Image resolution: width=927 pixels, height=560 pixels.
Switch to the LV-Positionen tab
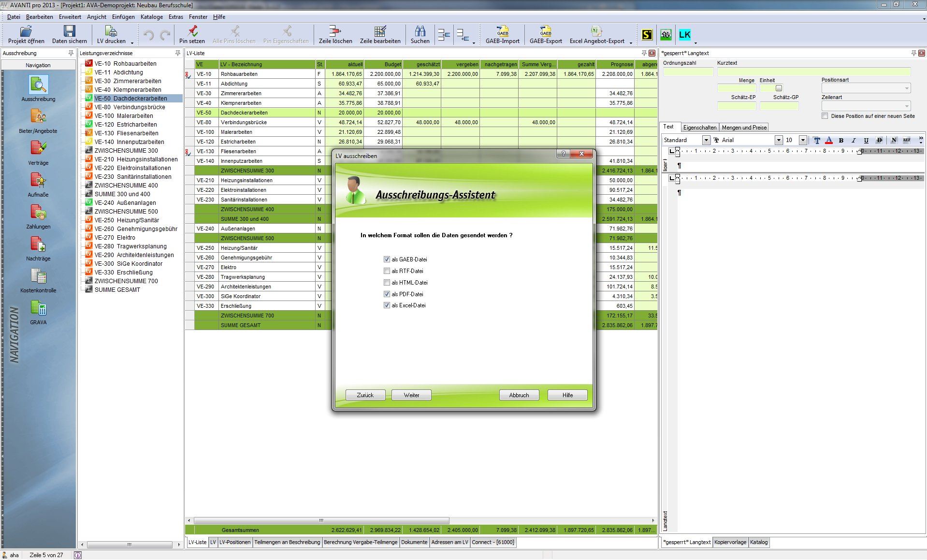coord(235,542)
